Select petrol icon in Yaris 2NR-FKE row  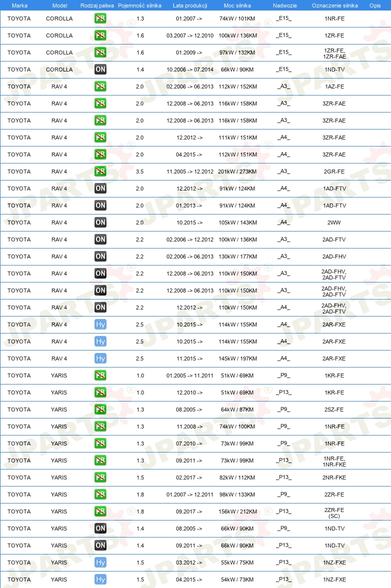(x=100, y=477)
